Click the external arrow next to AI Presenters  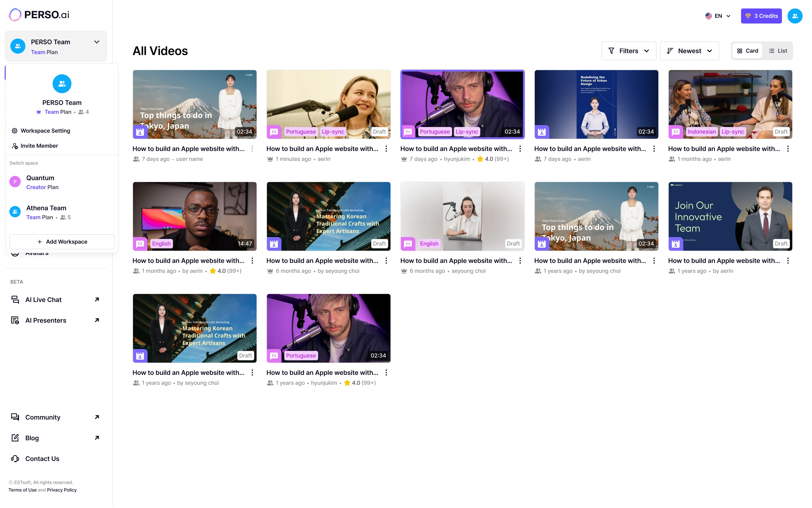[97, 321]
